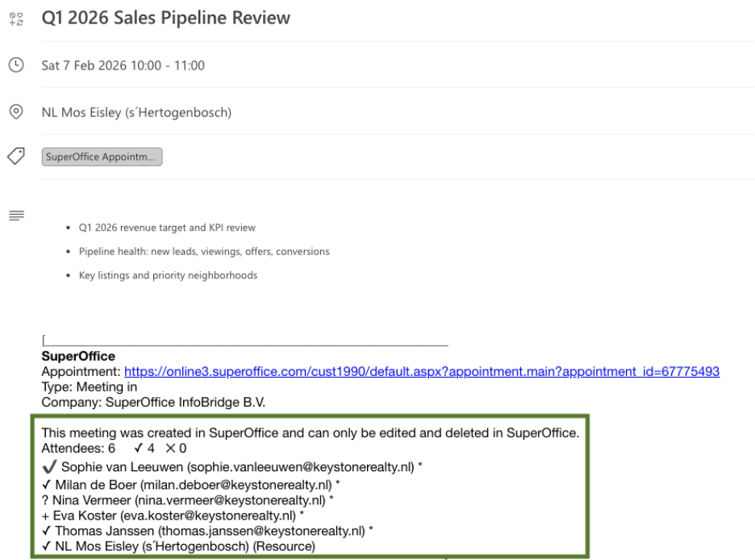
Task: Click the Q1 2026 Sales Pipeline Review title
Action: tap(165, 18)
